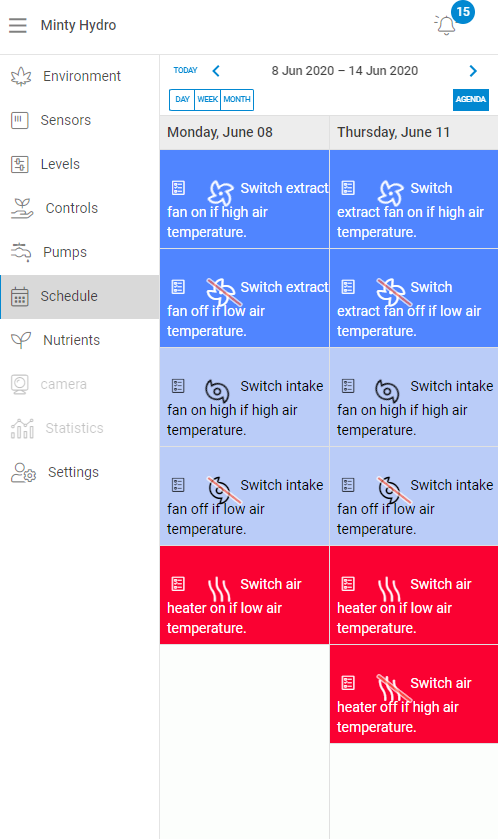Image resolution: width=498 pixels, height=839 pixels.
Task: Select the AGENDA view button
Action: 471,100
